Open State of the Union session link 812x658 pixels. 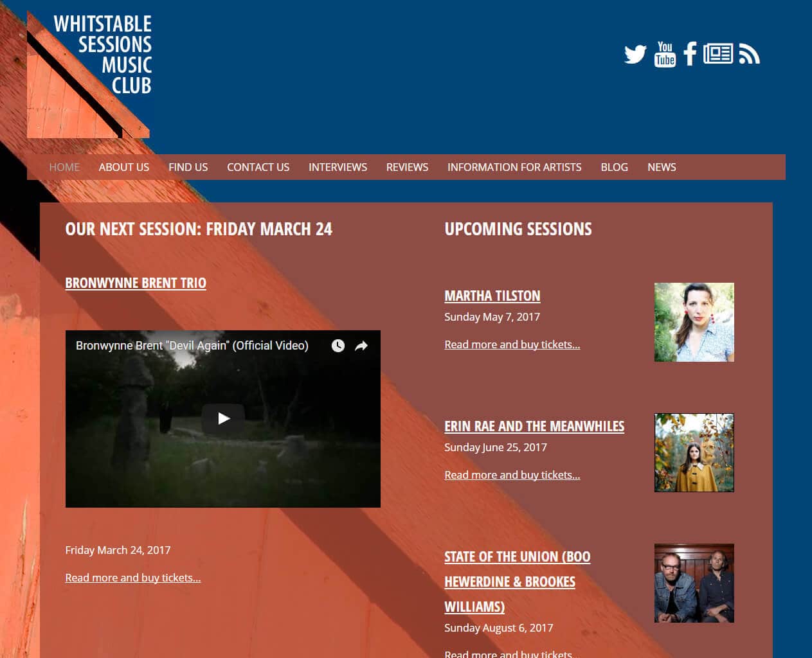(x=518, y=582)
